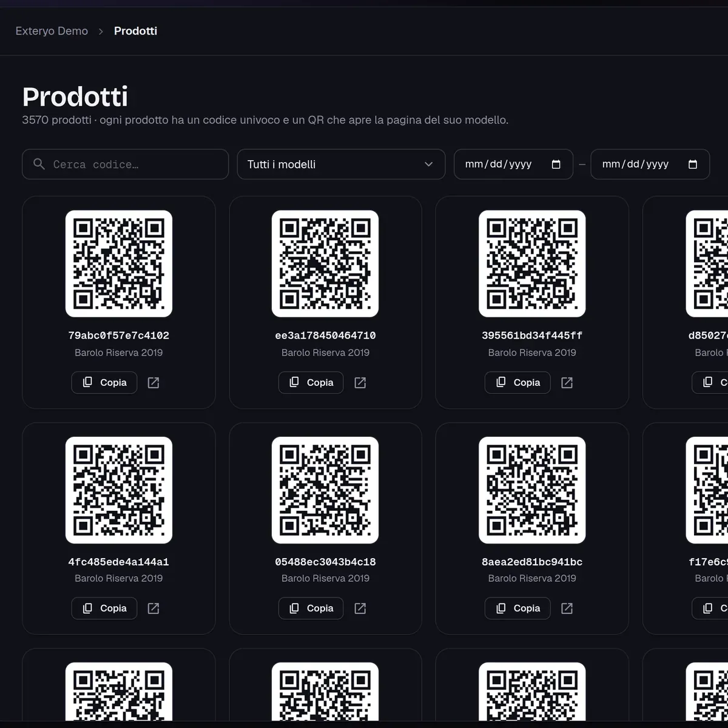Screen dimensions: 728x728
Task: Open external link for product 395561bd34f445ff
Action: (567, 383)
